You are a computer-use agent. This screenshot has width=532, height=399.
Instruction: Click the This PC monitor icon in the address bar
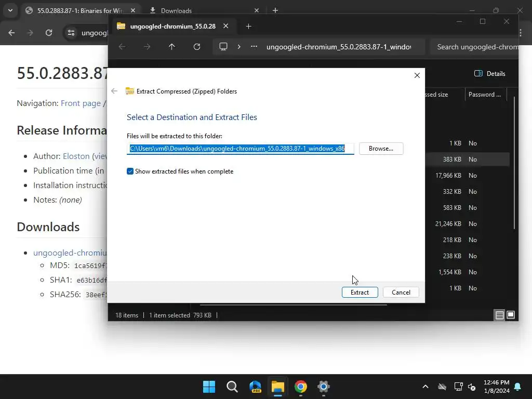[x=223, y=47]
